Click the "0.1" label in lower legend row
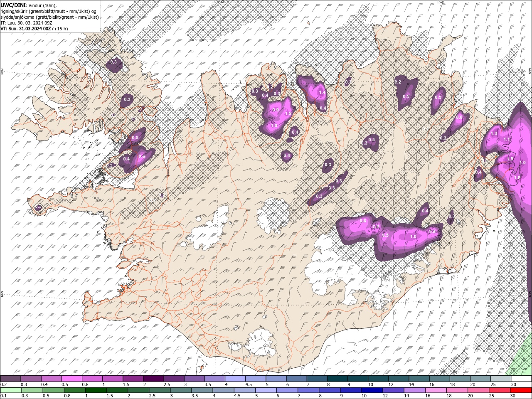532x399 pixels. tap(4, 396)
